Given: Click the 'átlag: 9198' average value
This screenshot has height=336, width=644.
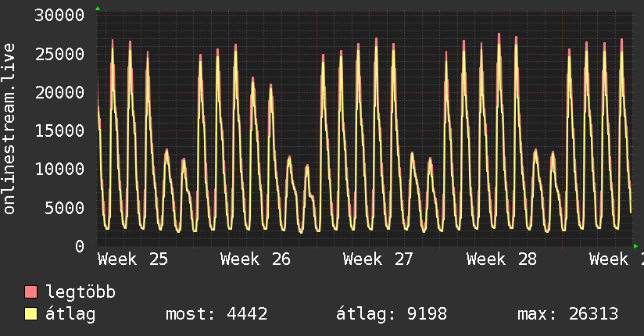Looking at the screenshot, I should point(392,314).
